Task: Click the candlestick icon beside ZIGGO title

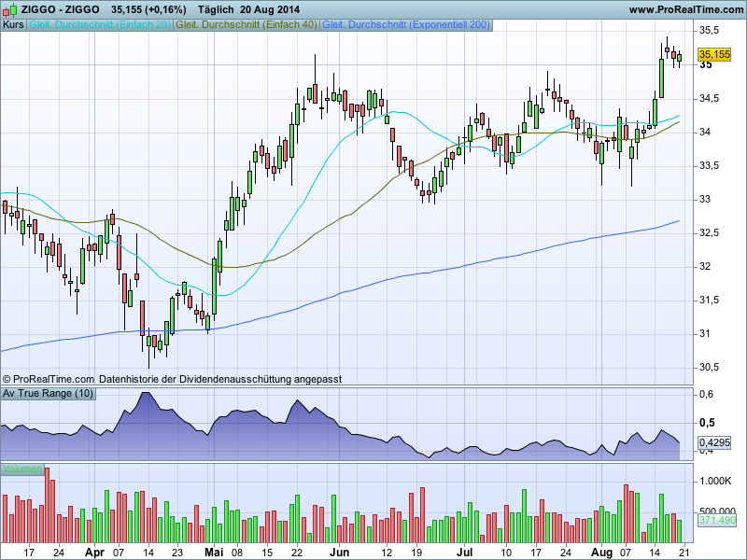Action: 9,9
